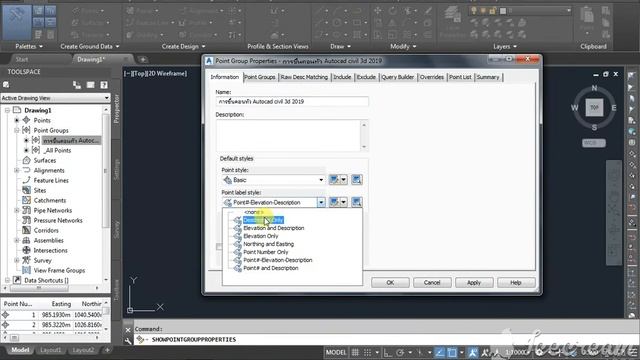The width and height of the screenshot is (640, 360).
Task: Click new drawing tab plus icon
Action: [143, 60]
